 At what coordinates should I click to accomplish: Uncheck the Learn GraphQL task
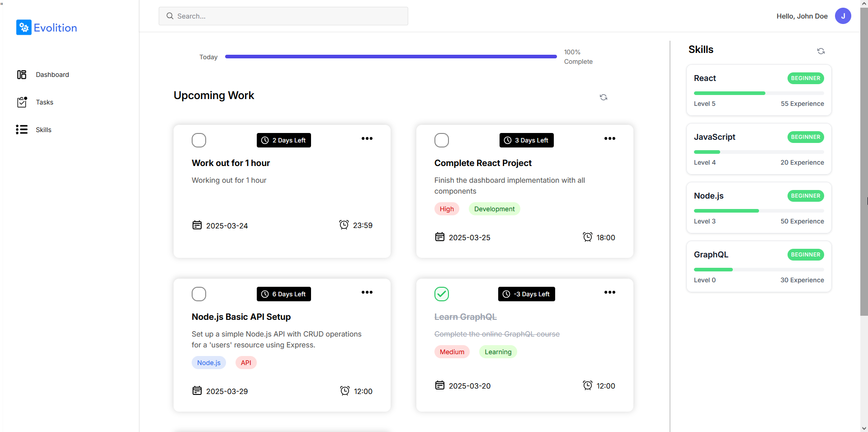coord(442,294)
